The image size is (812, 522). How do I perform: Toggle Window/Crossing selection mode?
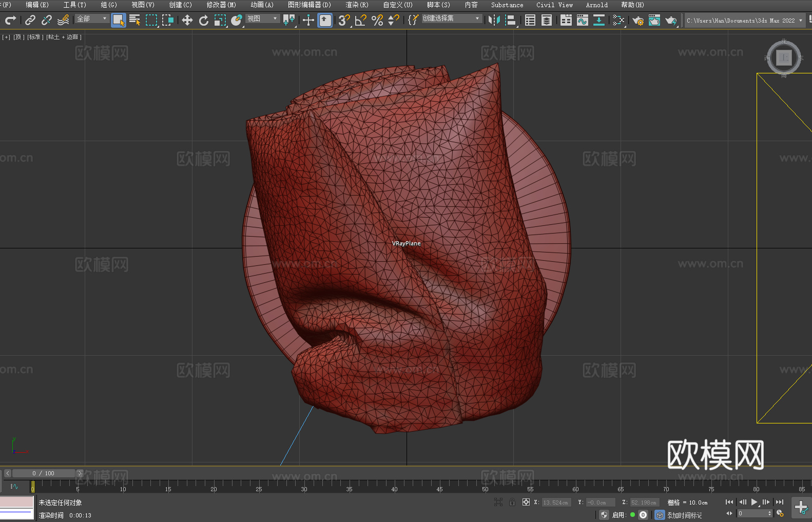168,20
